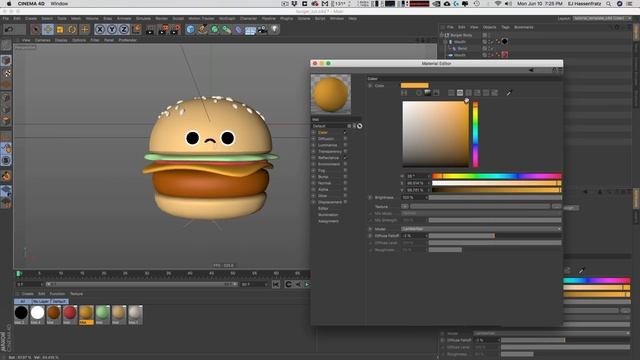Viewport: 640px width, 360px height.
Task: Select the green lettuce material thumbnail
Action: (102, 314)
